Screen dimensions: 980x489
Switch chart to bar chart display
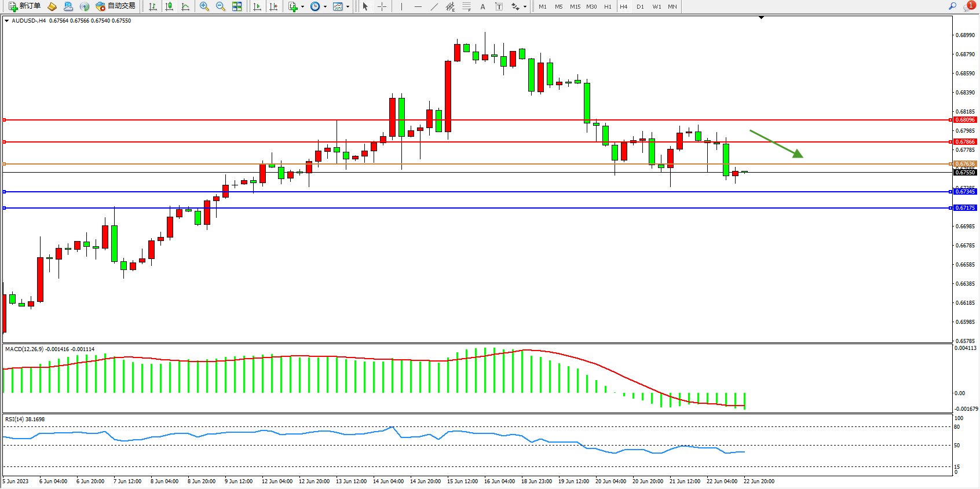coord(153,6)
